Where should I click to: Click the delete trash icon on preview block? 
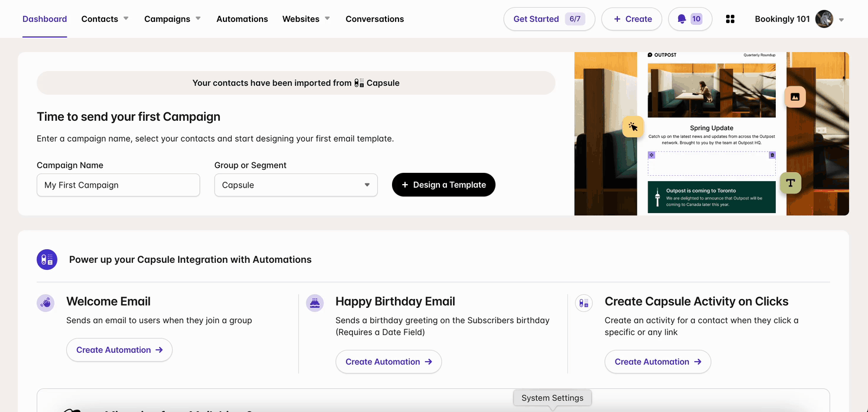(x=772, y=155)
